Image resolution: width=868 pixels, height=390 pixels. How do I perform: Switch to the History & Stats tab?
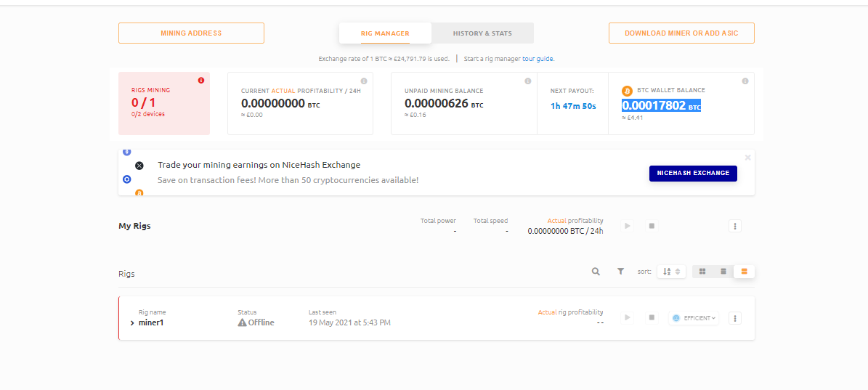click(x=482, y=33)
